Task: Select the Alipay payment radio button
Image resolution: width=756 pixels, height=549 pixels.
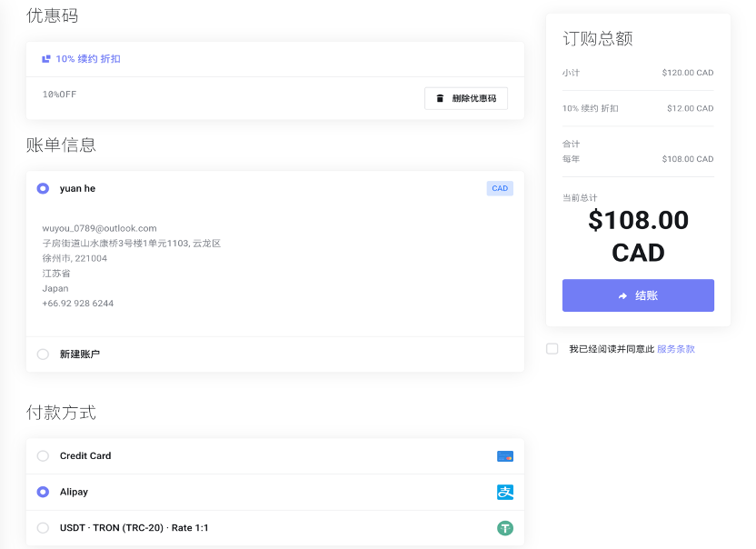Action: tap(43, 492)
